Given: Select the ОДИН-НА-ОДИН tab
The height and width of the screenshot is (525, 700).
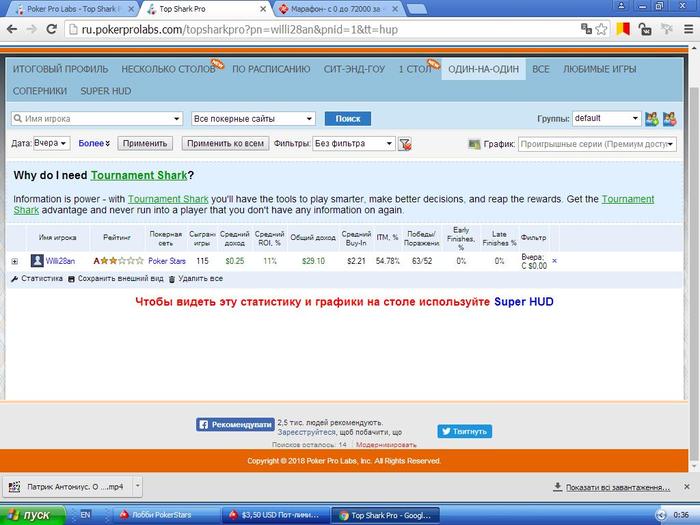Looking at the screenshot, I should (x=483, y=69).
